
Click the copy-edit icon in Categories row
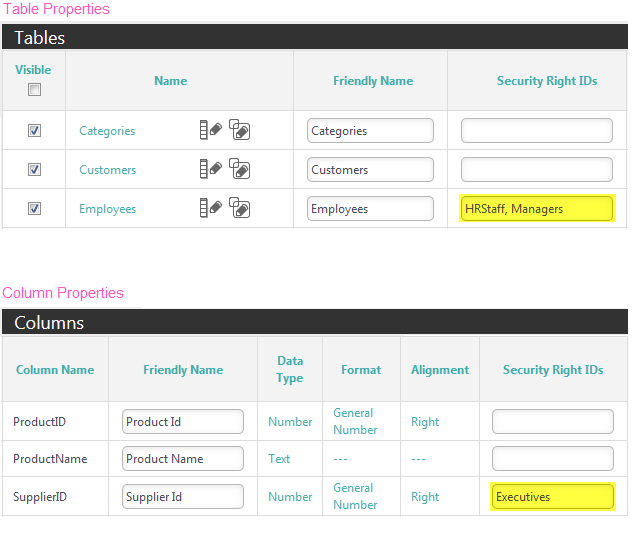[x=239, y=130]
